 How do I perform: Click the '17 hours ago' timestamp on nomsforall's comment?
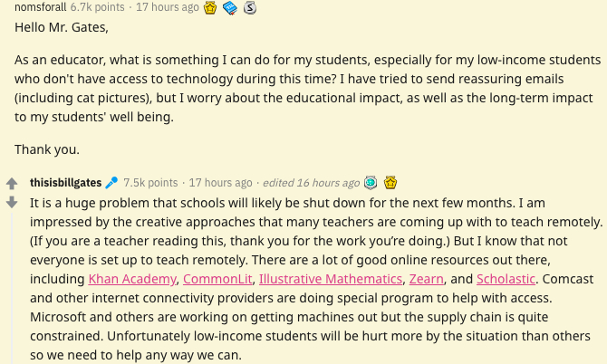(167, 7)
